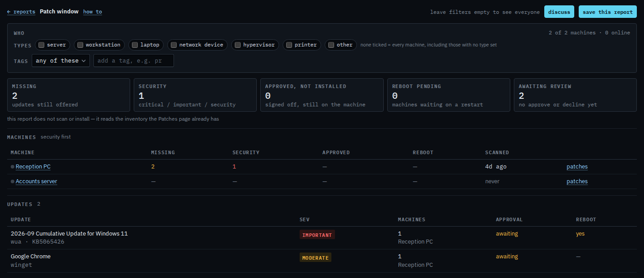Select the 2026-09 Cumulative Update row
644x278 pixels.
pyautogui.click(x=322, y=238)
